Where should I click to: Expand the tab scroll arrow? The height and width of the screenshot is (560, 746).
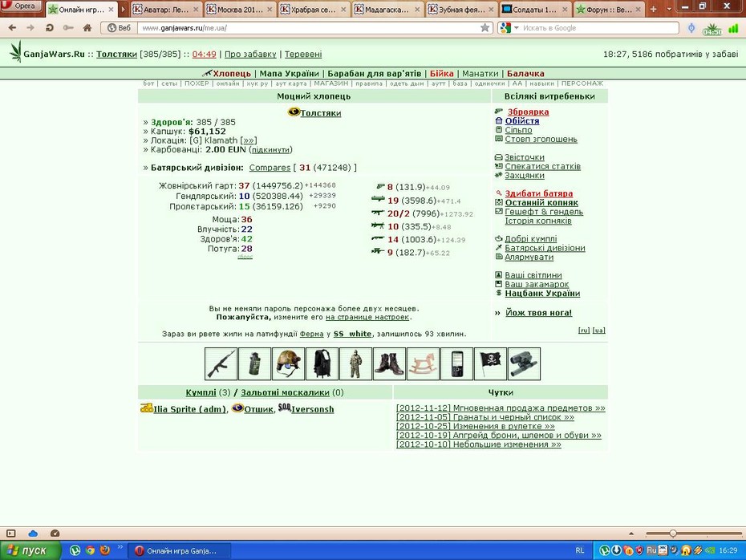[124, 9]
